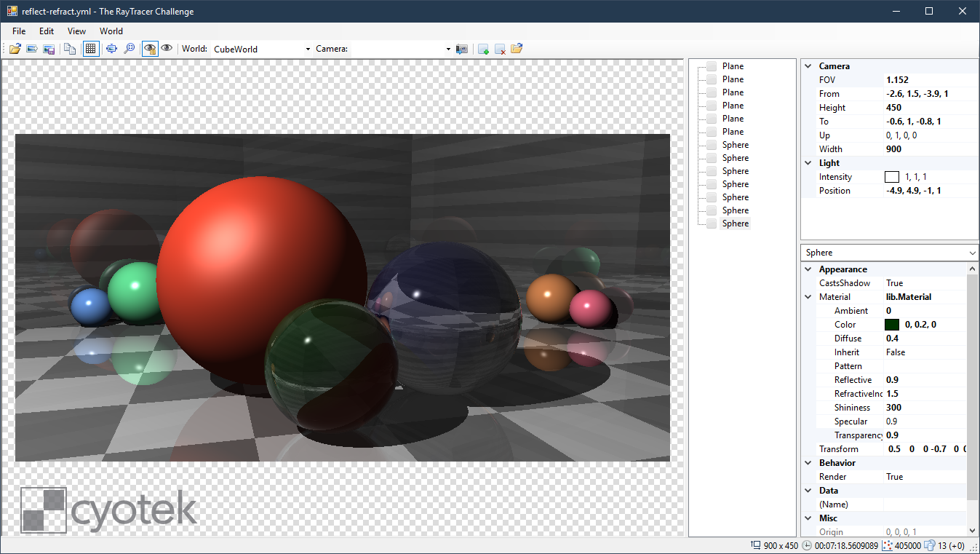Enable the second eye preview toggle

coord(167,49)
